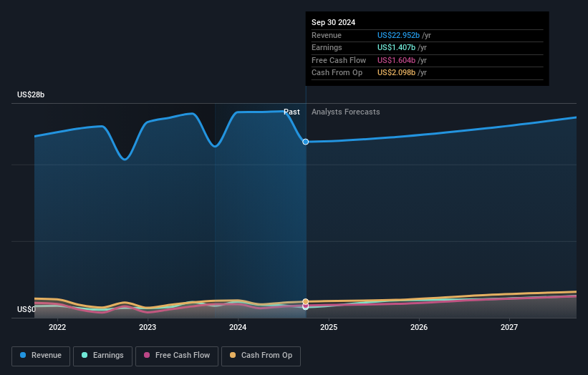This screenshot has height=375, width=588.
Task: Select the 2027 x-axis label
Action: [x=509, y=327]
